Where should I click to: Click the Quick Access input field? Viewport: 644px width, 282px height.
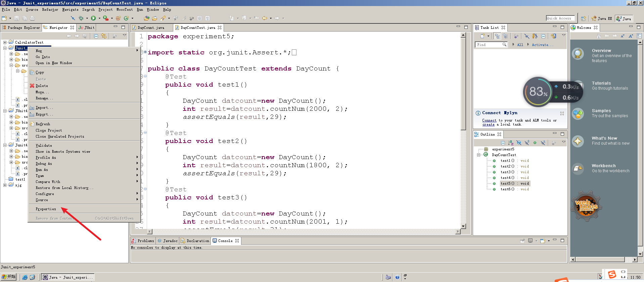click(560, 18)
